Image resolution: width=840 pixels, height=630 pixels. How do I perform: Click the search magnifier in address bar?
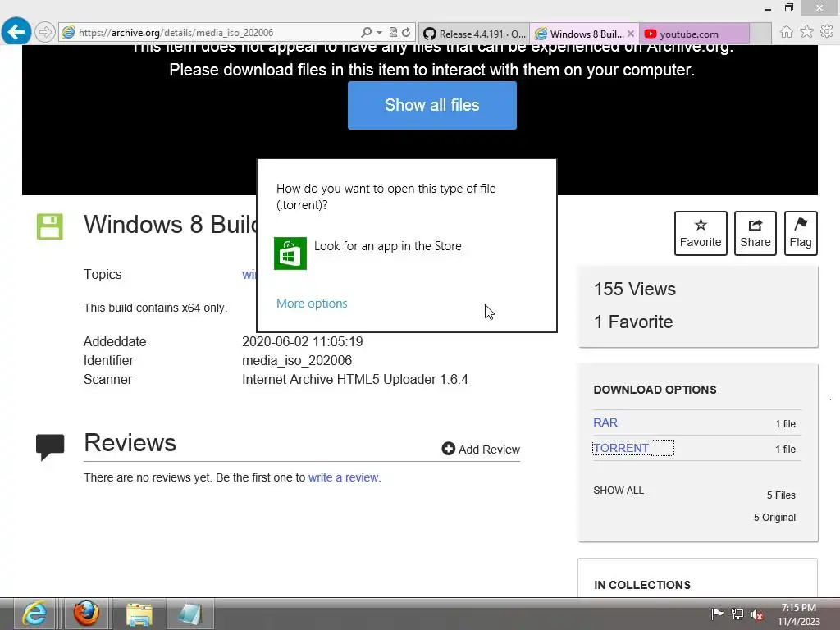(x=366, y=33)
